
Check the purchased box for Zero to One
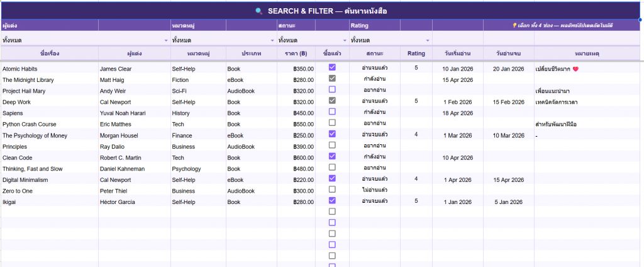pyautogui.click(x=332, y=190)
